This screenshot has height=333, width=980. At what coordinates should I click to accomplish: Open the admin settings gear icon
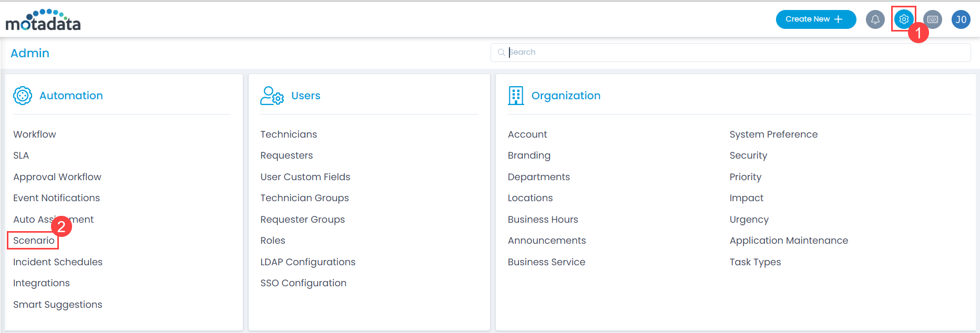[903, 19]
